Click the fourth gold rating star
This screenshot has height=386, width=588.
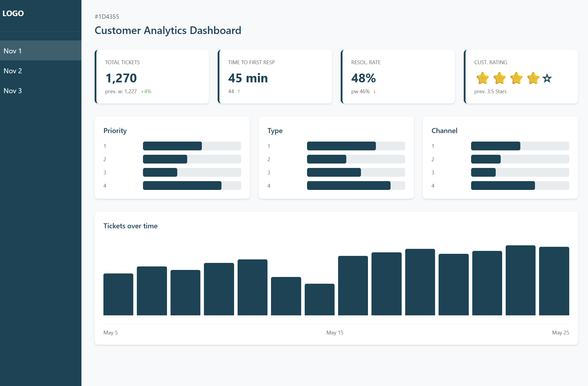click(533, 78)
